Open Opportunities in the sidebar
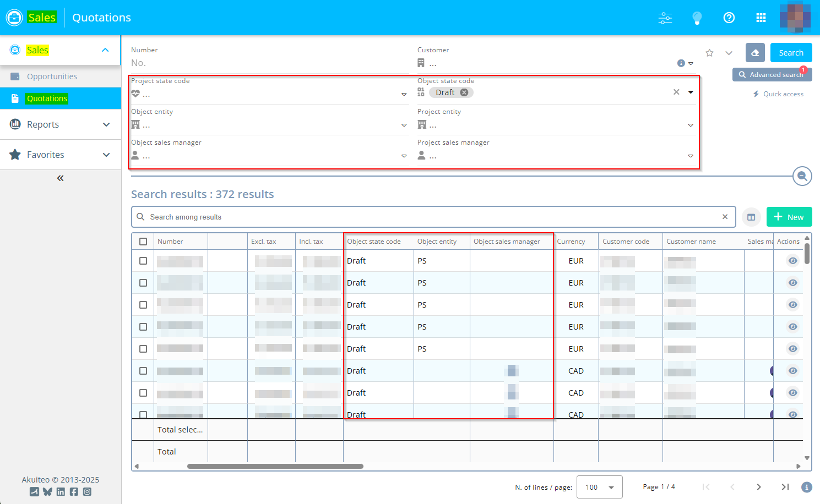Viewport: 820px width, 504px height. click(52, 76)
